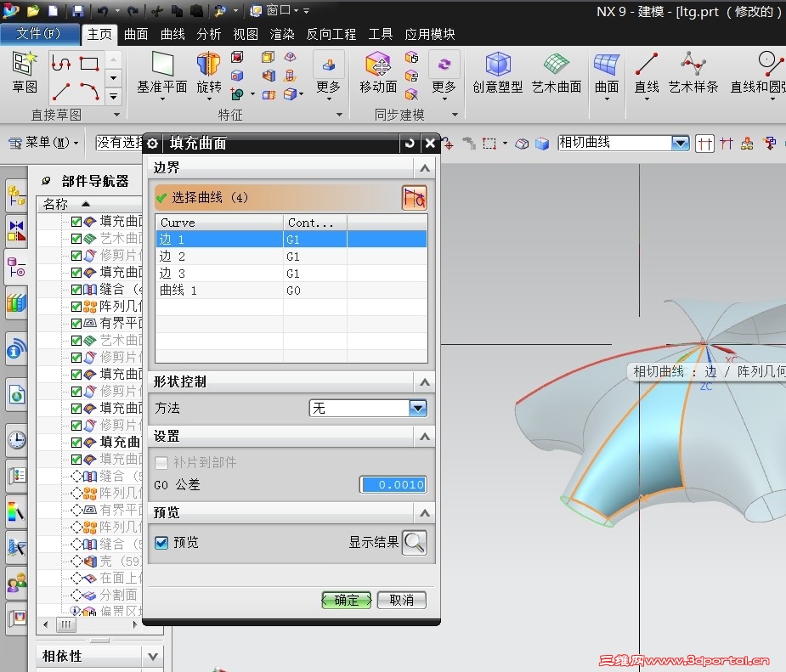Switch to the 曲面 ribbon tab
The image size is (786, 672).
pyautogui.click(x=136, y=34)
